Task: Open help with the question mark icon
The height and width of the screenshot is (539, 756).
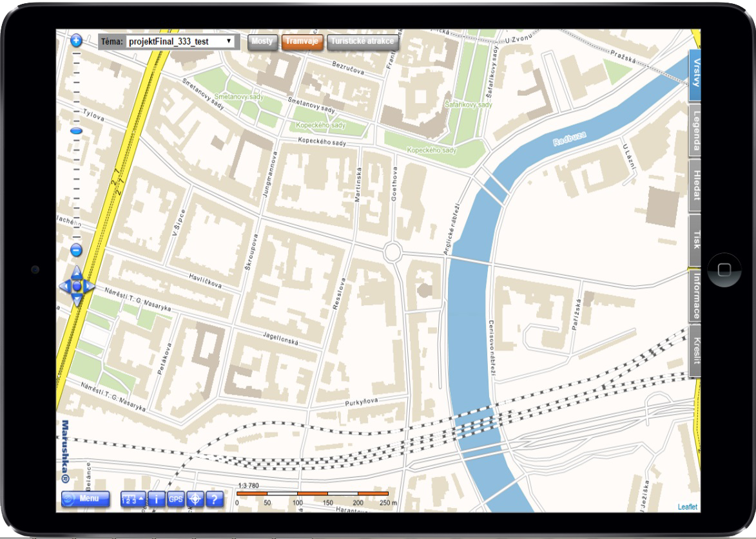Action: (215, 499)
